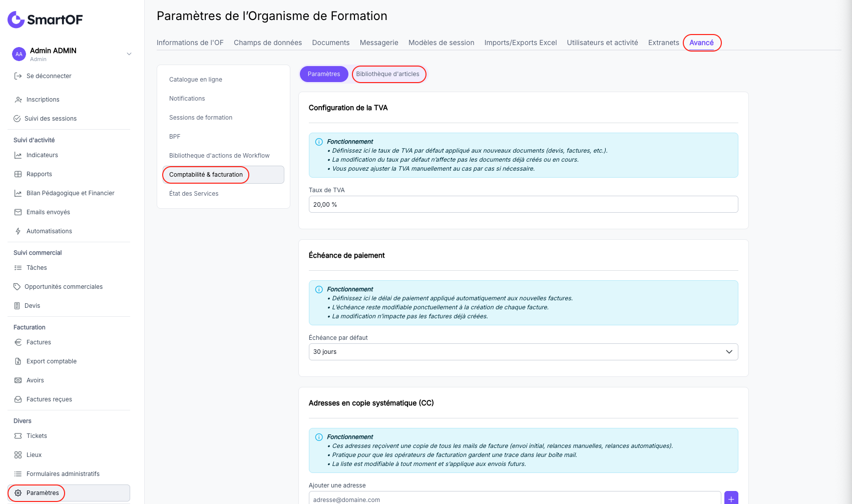The image size is (852, 504).
Task: Click the adresse@domaine.com input field
Action: pos(515,498)
